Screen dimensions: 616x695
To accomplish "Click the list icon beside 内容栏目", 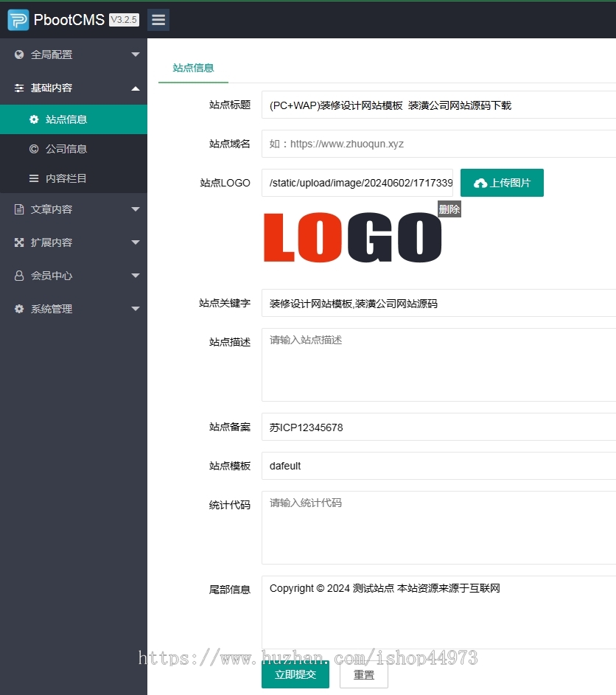I will [34, 178].
